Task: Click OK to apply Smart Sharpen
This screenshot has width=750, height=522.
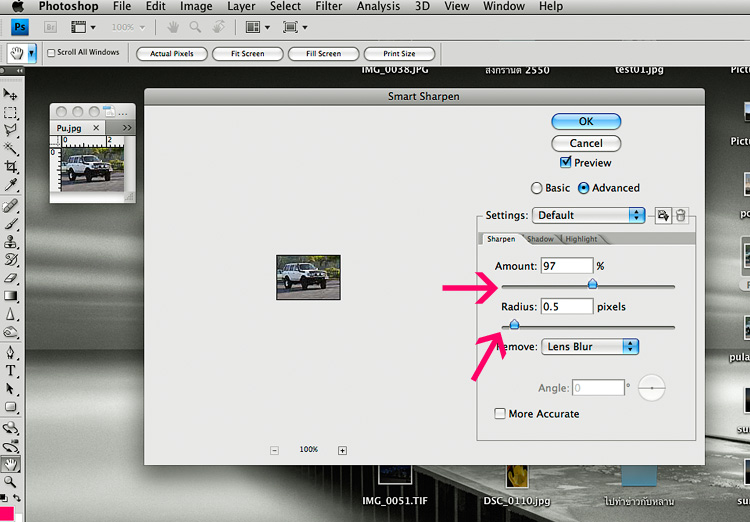Action: coord(586,121)
